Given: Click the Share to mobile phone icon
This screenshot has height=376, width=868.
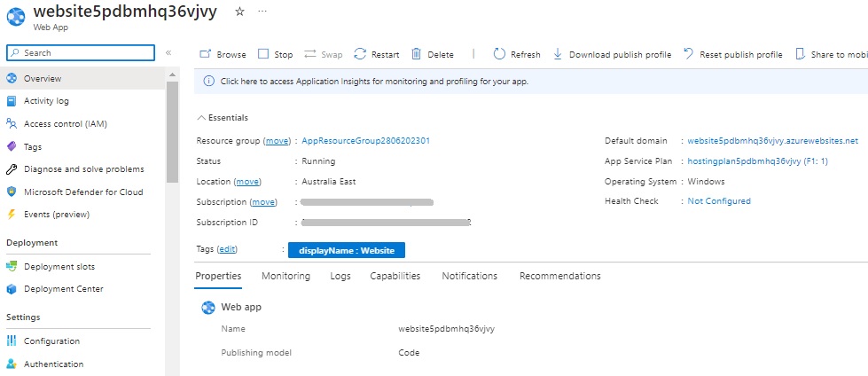Looking at the screenshot, I should coord(800,54).
